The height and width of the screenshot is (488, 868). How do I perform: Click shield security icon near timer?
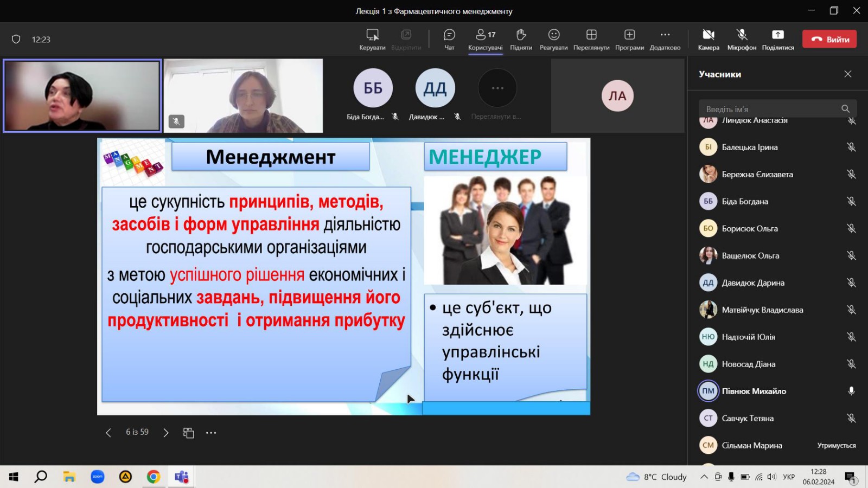pos(16,39)
